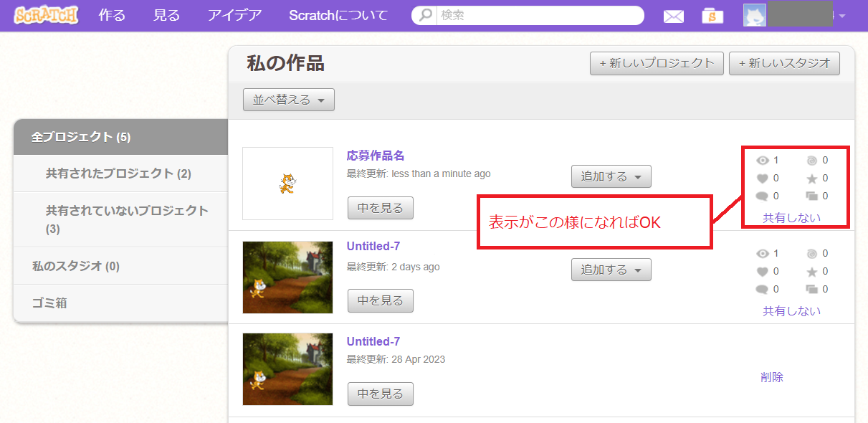
Task: Select 共有されていないプロジェクト (3) tab
Action: [x=120, y=219]
